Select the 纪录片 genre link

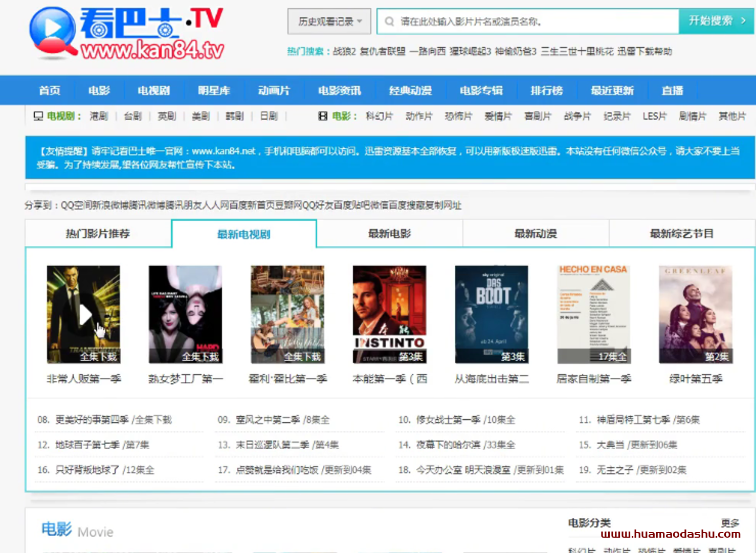(x=617, y=116)
